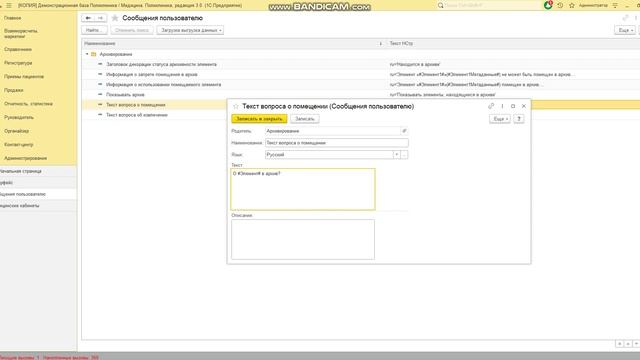Click the Архивирование folder icon
This screenshot has height=360, width=640.
point(93,54)
